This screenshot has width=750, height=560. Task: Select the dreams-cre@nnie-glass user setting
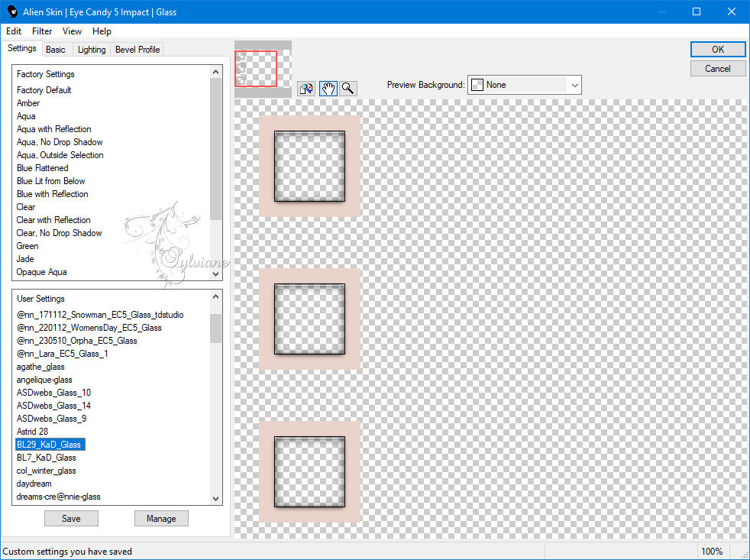[58, 497]
